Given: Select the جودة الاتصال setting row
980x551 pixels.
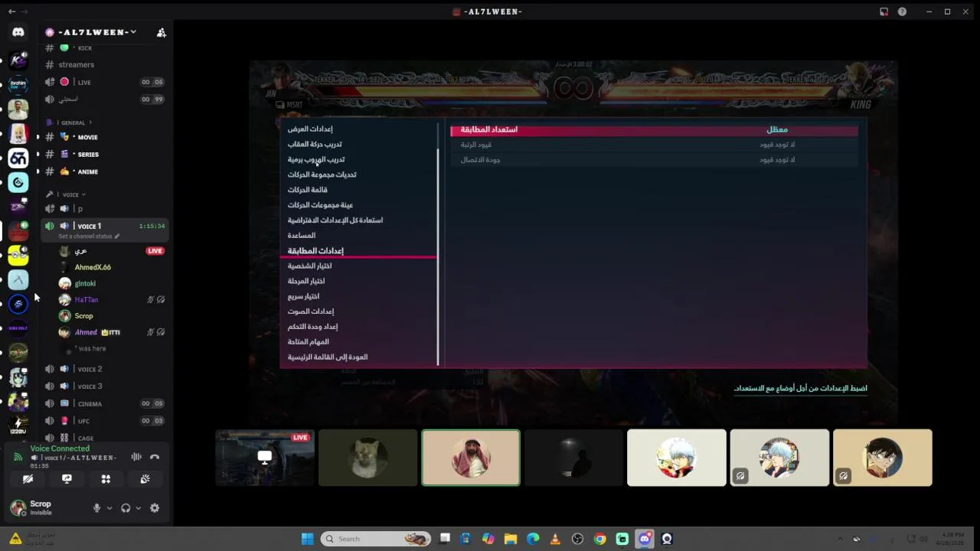Looking at the screenshot, I should point(655,160).
